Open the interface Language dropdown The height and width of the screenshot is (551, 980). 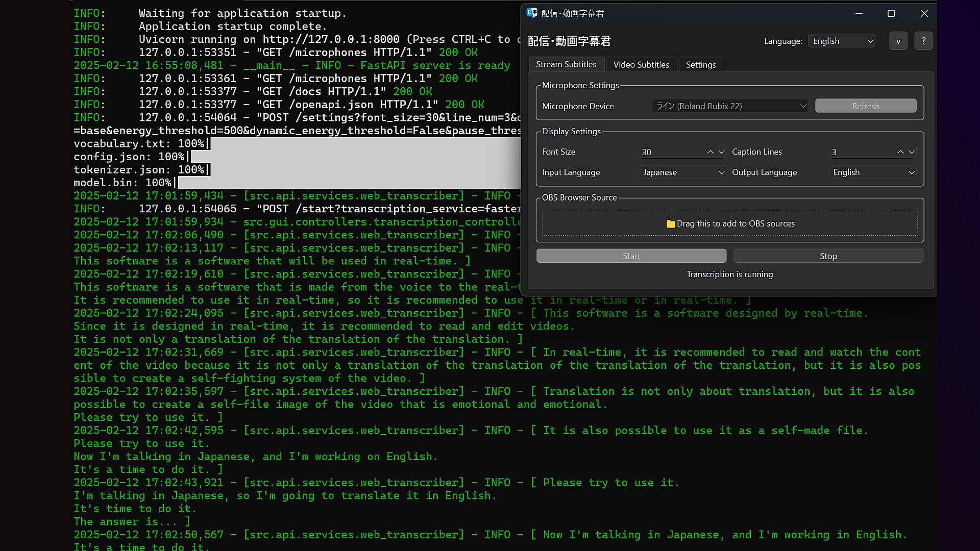pos(842,41)
